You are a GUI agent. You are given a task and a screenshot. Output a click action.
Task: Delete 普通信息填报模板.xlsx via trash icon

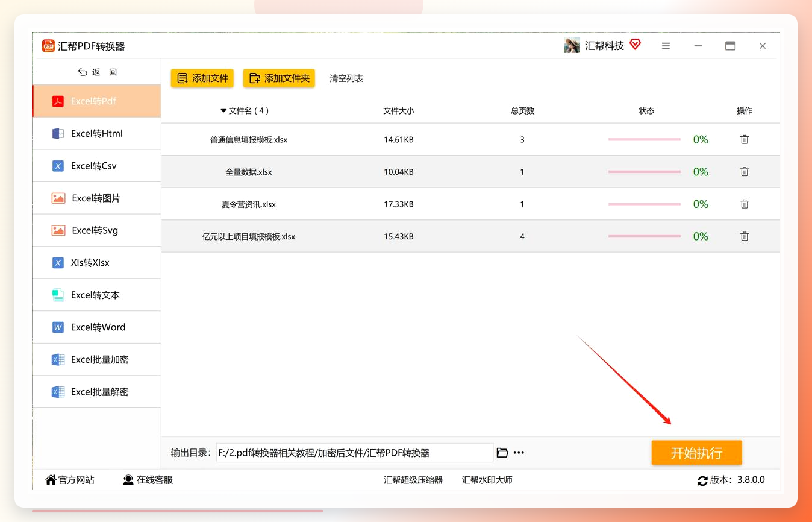tap(745, 139)
